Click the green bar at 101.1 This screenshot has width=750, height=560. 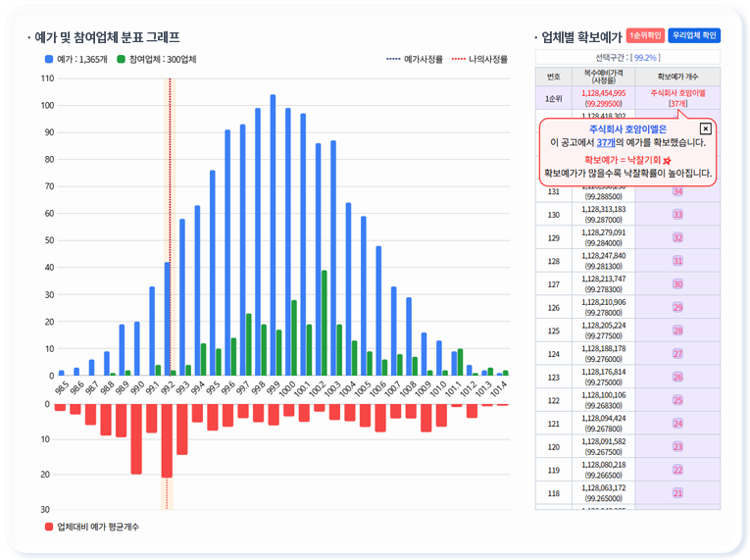(x=460, y=362)
